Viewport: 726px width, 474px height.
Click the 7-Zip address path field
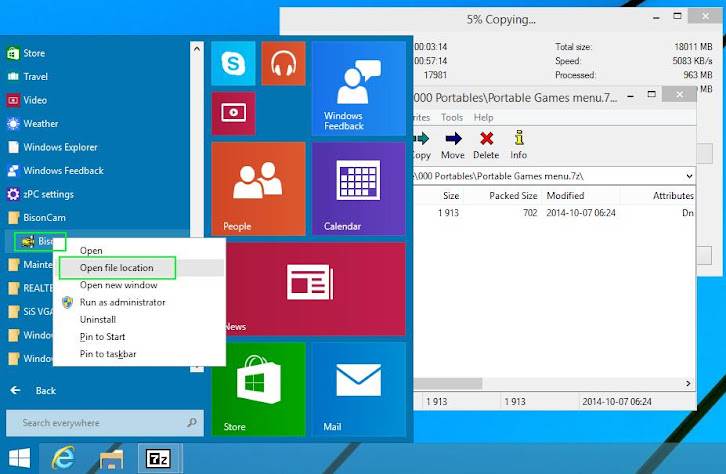547,176
